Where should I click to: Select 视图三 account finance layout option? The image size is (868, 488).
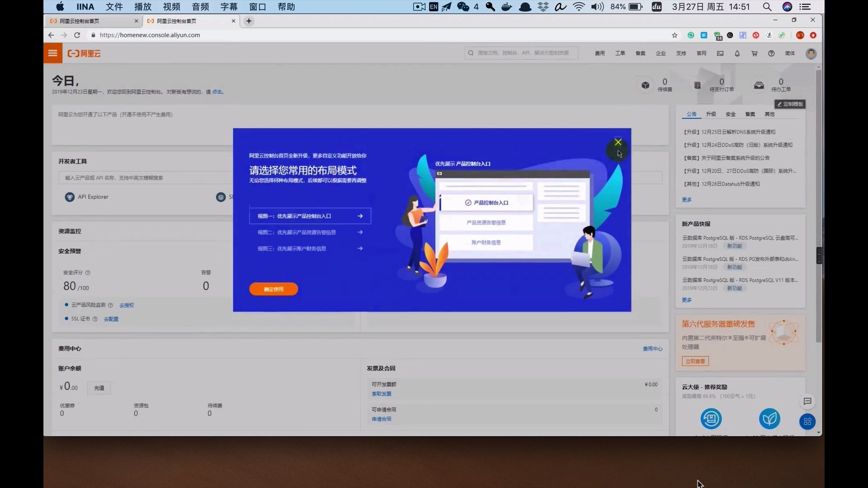point(310,249)
